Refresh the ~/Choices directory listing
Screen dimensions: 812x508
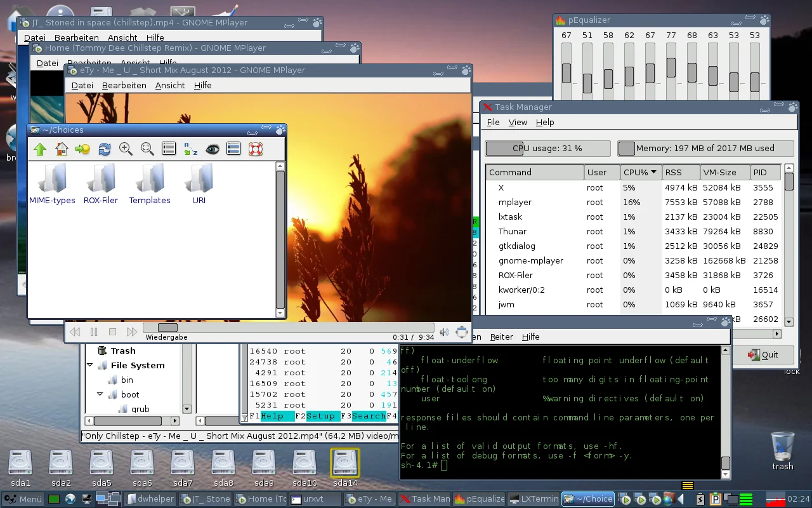click(105, 149)
